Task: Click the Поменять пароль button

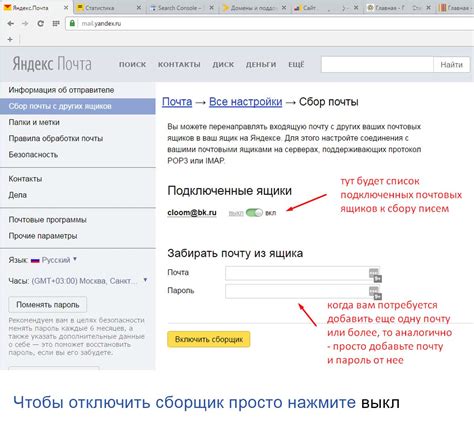Action: pyautogui.click(x=48, y=305)
